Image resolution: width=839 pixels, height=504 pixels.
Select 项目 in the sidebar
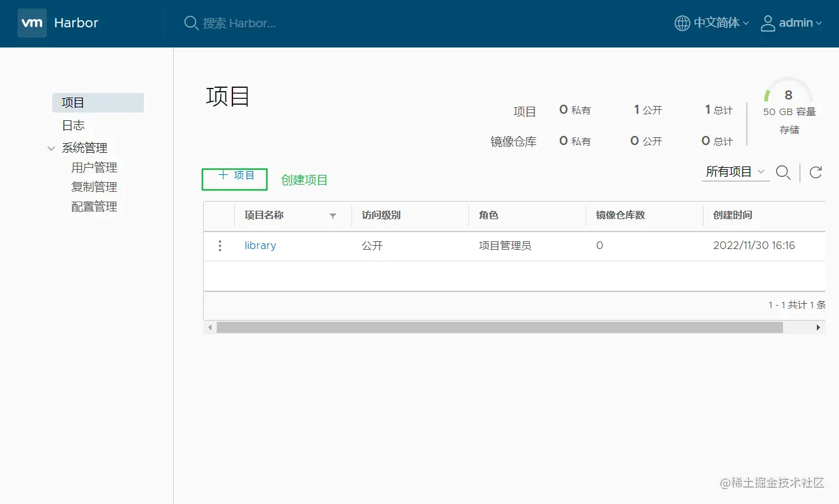(x=98, y=103)
